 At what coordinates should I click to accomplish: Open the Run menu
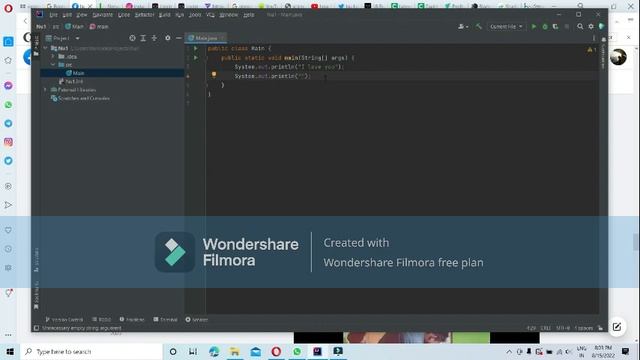180,15
